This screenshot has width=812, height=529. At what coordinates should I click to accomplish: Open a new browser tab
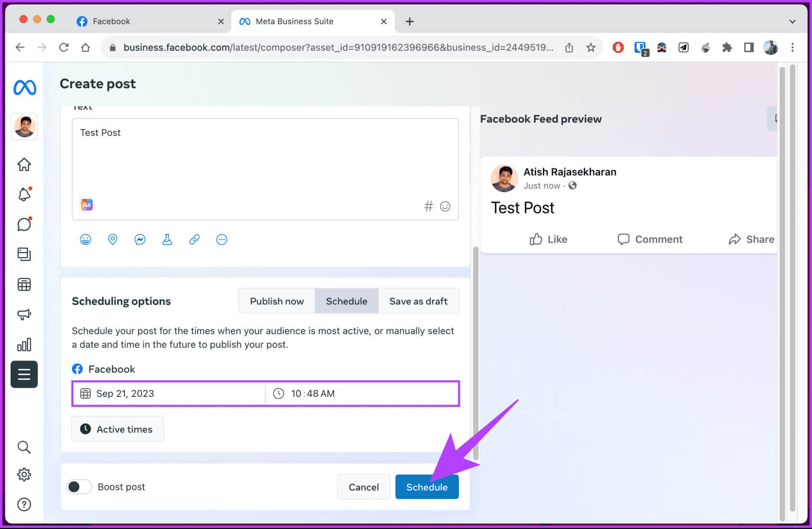pyautogui.click(x=410, y=22)
